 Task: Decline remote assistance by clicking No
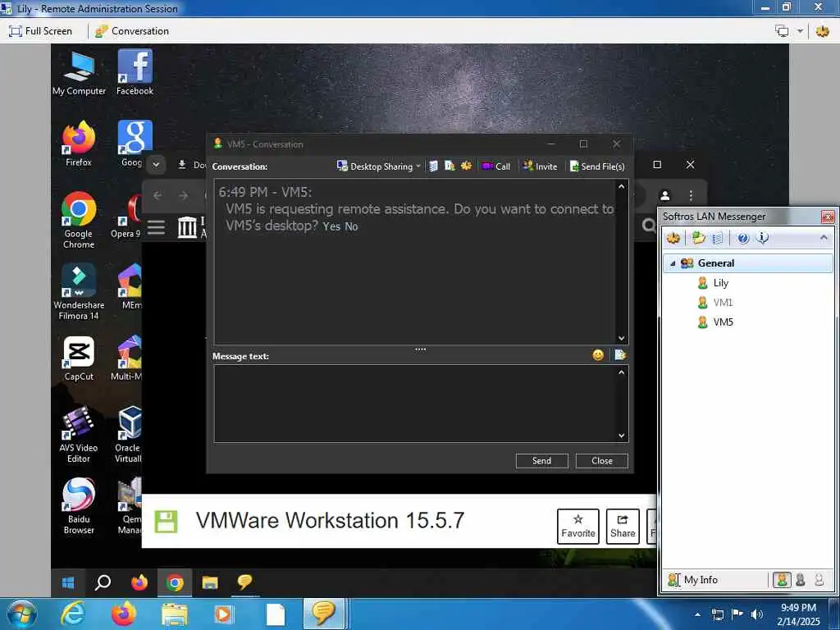pos(351,226)
